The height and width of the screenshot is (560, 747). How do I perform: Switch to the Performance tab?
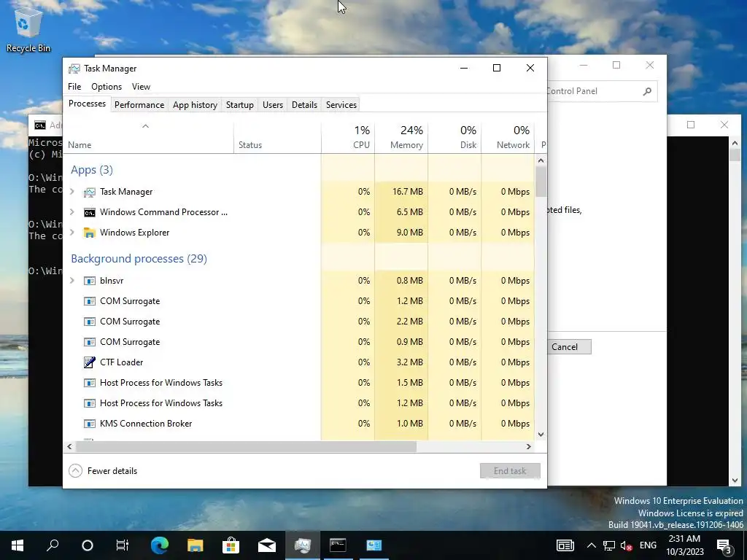(x=139, y=105)
